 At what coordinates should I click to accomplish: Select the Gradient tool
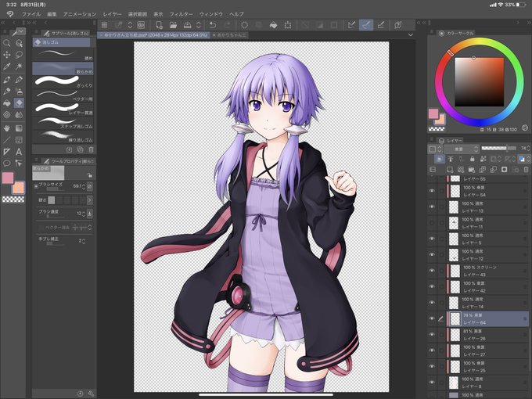point(19,128)
